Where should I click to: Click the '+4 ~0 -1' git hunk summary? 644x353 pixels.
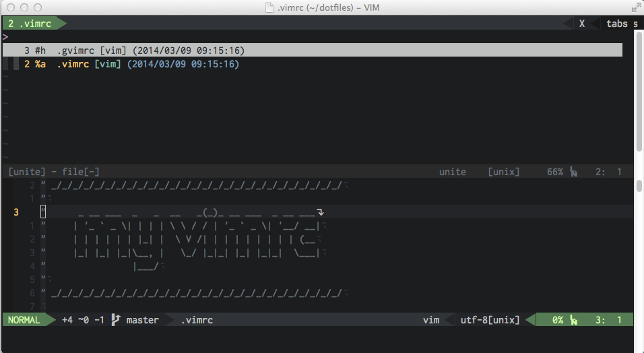click(83, 320)
